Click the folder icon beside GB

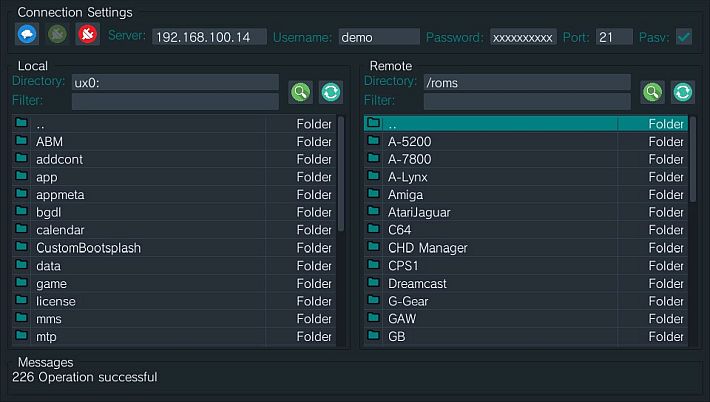[373, 335]
